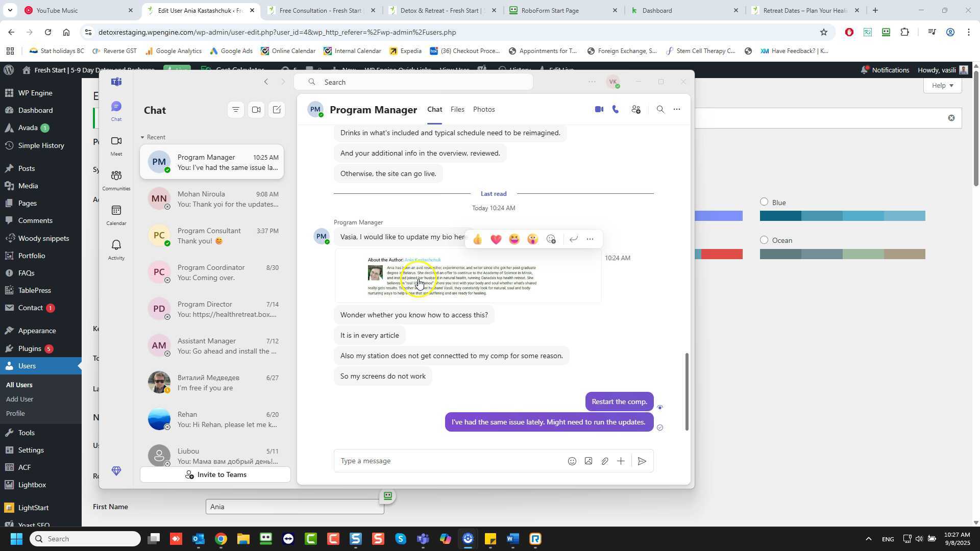
Task: Start a new chat with compose icon
Action: [x=277, y=110]
